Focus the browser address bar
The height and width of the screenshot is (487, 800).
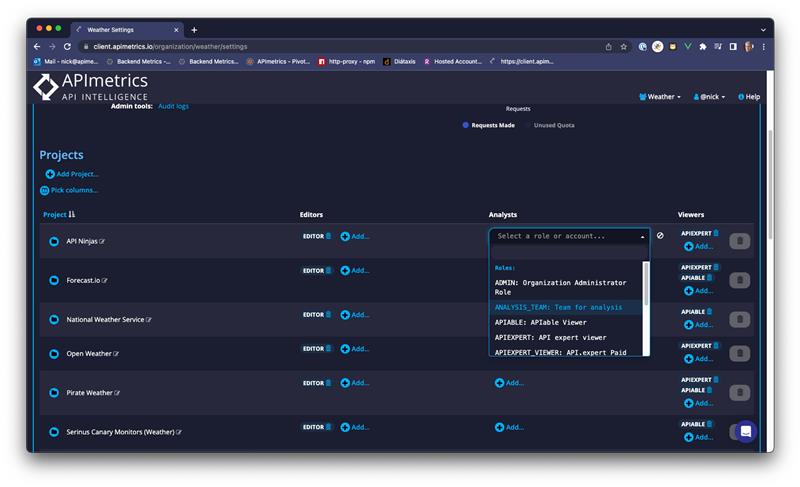[342, 46]
